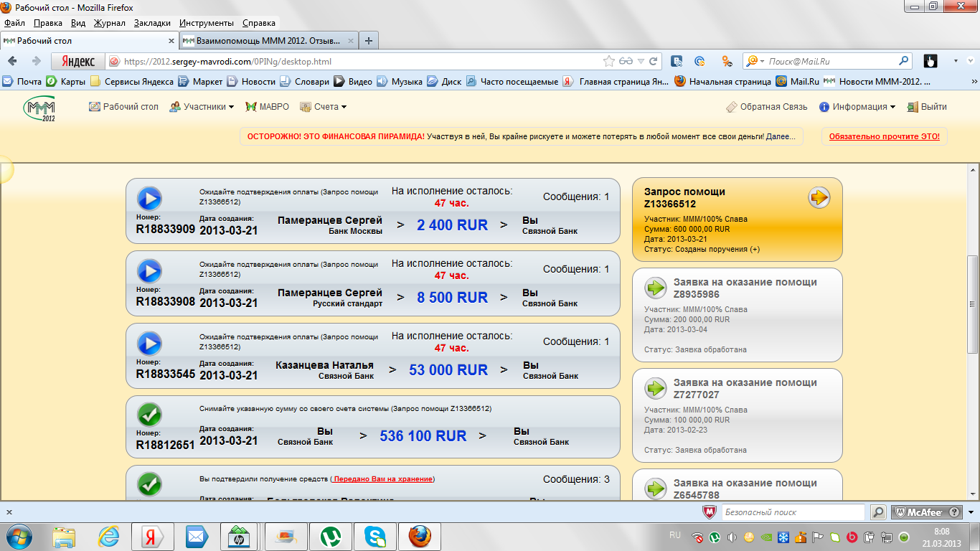Click the Безопасный поиск input field
The image size is (980, 551).
click(x=793, y=512)
